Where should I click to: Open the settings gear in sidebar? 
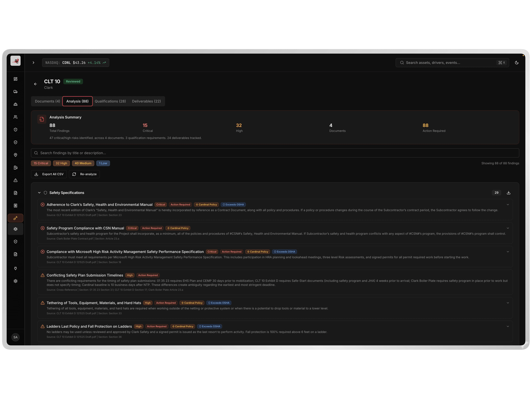[15, 281]
